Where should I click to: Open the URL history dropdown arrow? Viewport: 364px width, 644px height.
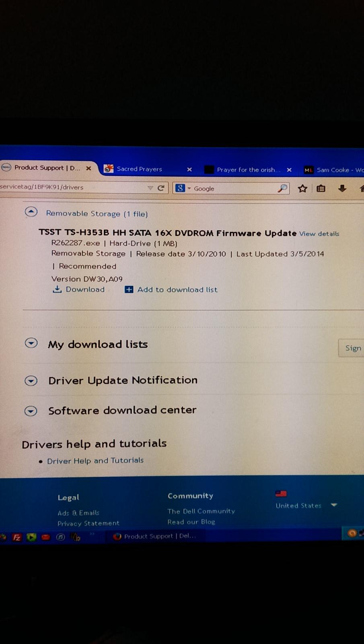click(x=150, y=188)
